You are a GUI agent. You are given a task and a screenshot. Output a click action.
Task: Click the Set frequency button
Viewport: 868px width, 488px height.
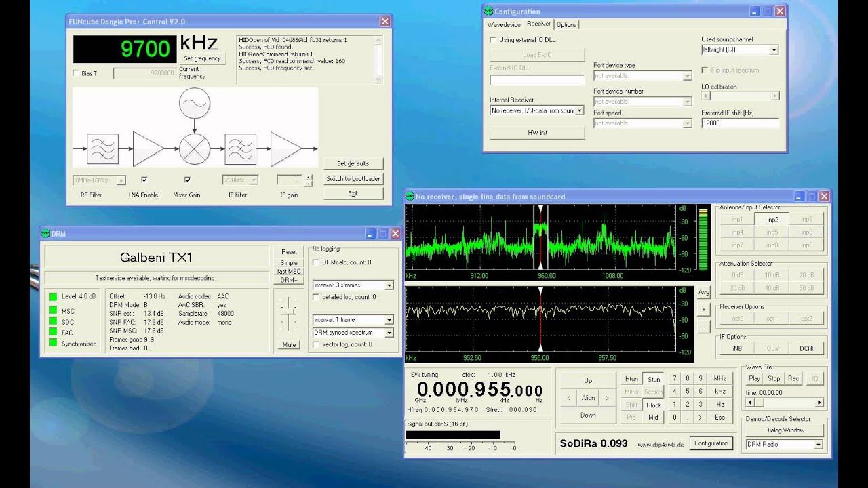tap(203, 58)
